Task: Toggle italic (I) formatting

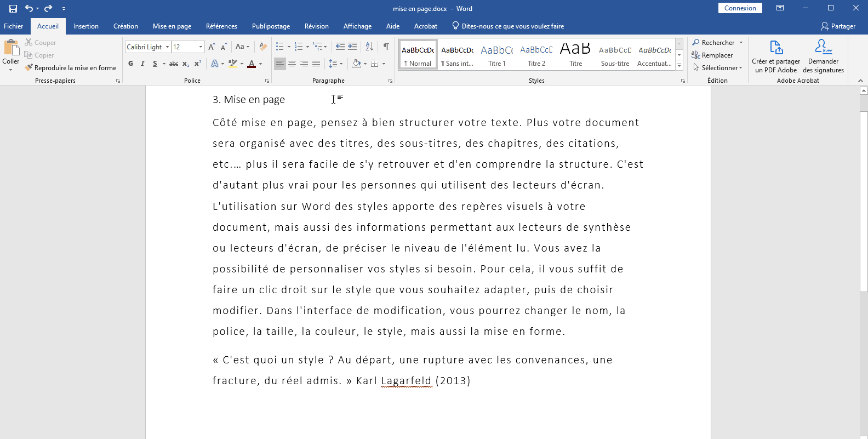Action: point(142,64)
